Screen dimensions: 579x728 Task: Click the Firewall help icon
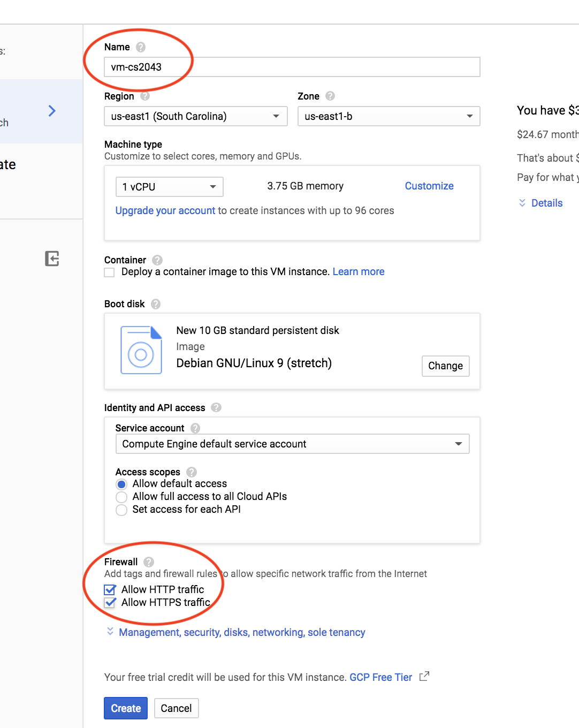pos(149,562)
